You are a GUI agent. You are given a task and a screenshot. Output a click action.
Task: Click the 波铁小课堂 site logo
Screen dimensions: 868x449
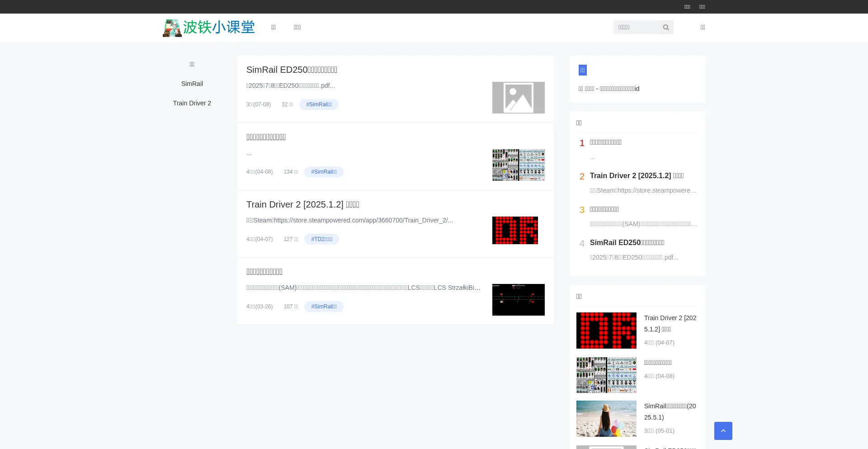pyautogui.click(x=209, y=28)
